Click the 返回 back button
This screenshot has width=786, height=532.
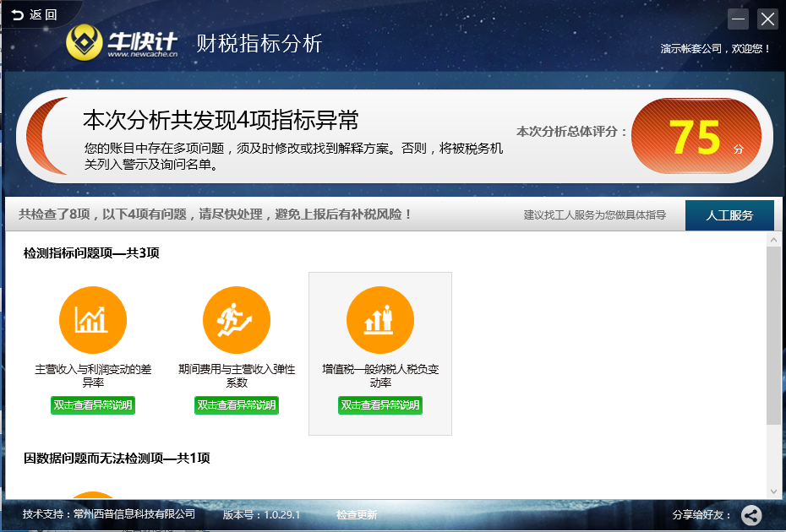point(34,14)
